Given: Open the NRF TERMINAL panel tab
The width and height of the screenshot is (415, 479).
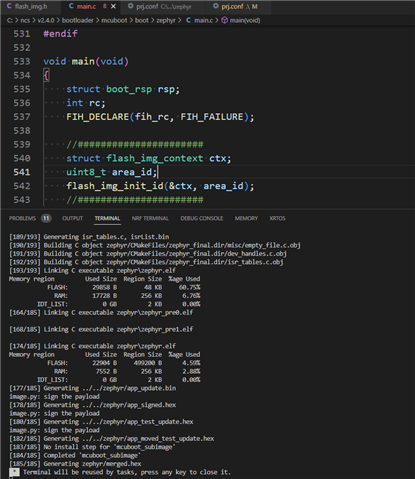Looking at the screenshot, I should click(x=150, y=218).
